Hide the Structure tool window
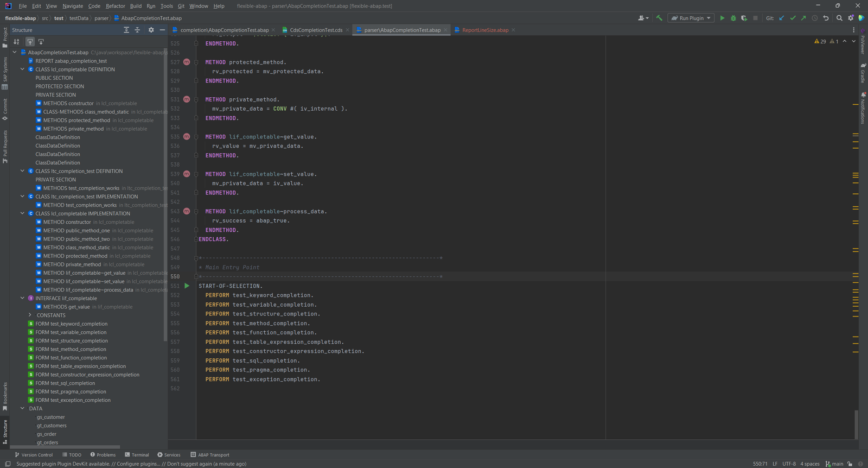This screenshot has width=868, height=468. pos(162,30)
